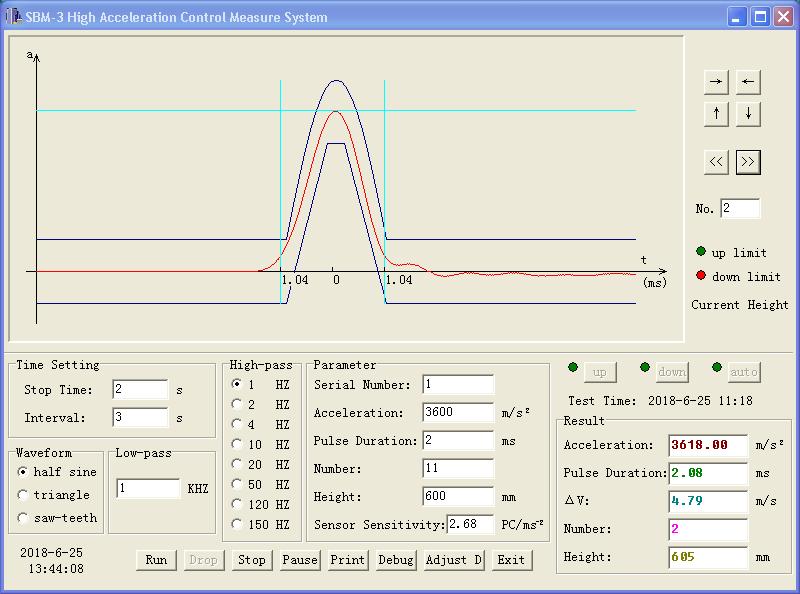Click the Run button
Screen dimensions: 800x594
(156, 560)
